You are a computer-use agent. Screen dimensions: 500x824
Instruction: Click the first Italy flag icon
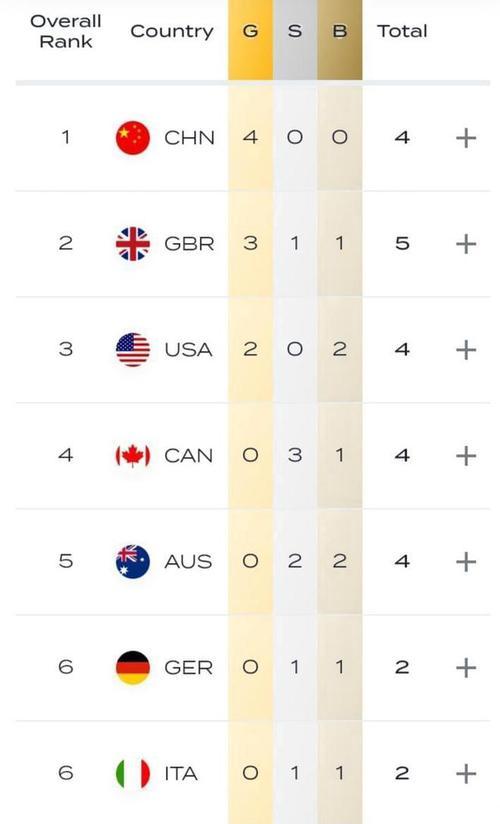click(x=132, y=774)
